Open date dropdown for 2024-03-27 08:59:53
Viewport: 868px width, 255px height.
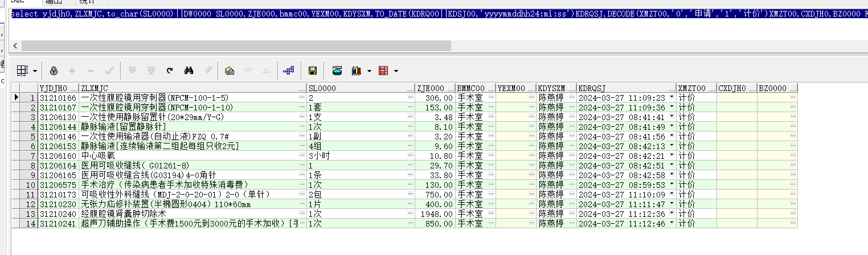672,185
